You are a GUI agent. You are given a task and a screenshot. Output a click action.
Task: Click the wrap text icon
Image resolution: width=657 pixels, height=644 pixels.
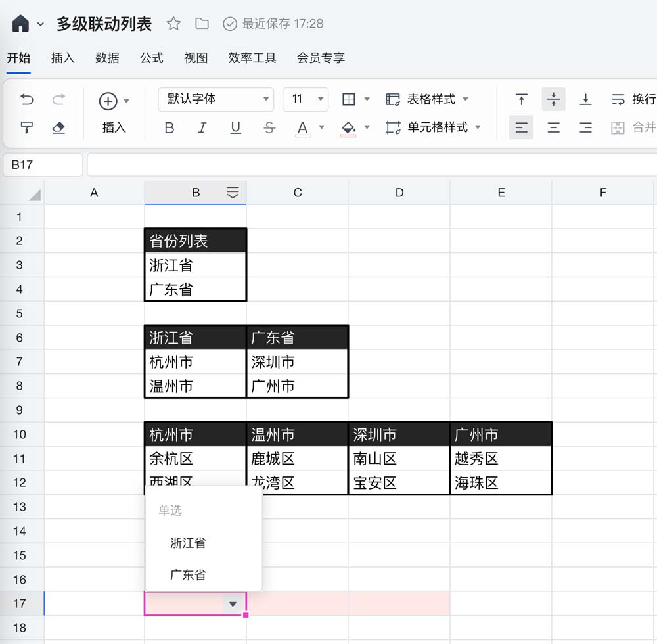tap(618, 99)
